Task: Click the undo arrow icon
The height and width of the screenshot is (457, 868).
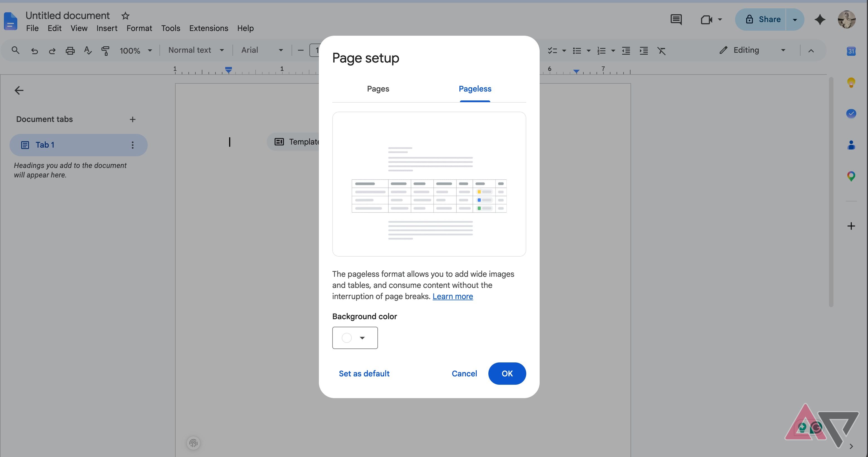Action: [34, 50]
